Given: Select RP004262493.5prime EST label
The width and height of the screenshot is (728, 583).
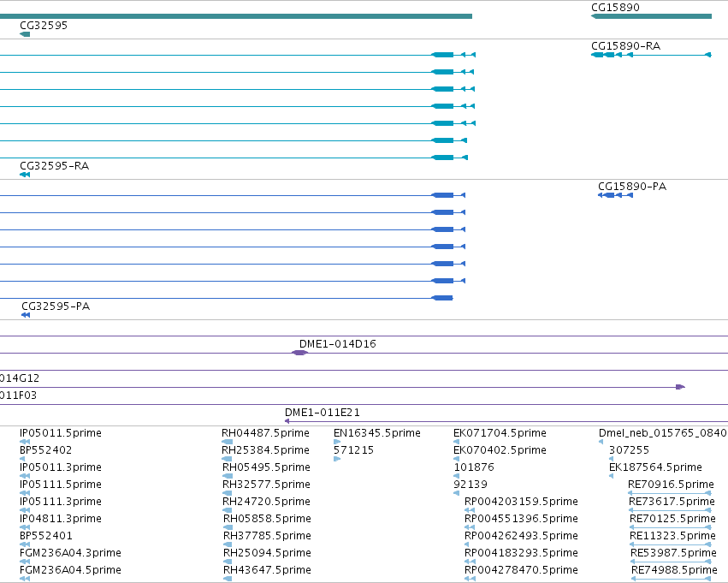Looking at the screenshot, I should tap(521, 536).
